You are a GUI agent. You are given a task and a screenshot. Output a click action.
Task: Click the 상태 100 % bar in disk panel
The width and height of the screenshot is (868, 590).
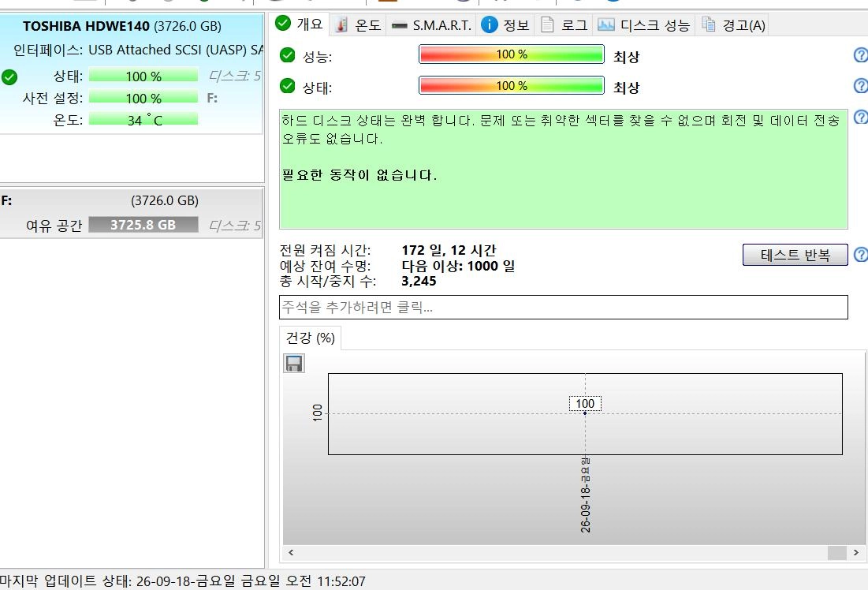(x=143, y=76)
